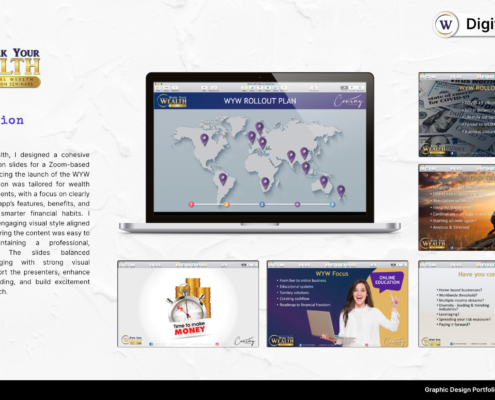
Task: Click the South America map pin
Action: pos(223,179)
